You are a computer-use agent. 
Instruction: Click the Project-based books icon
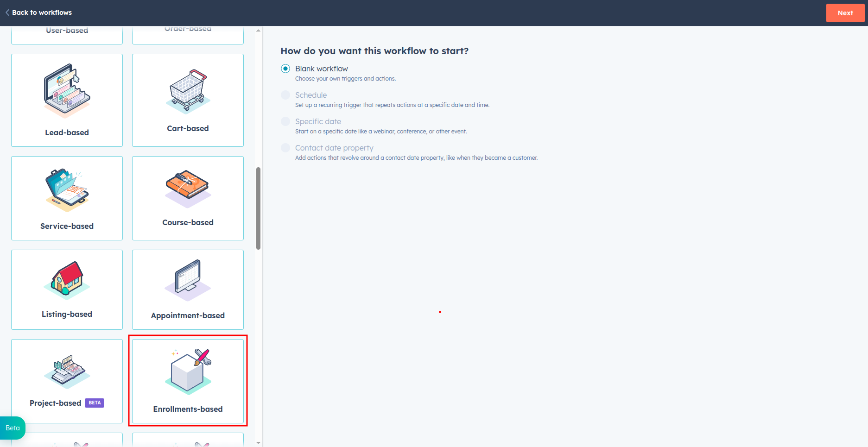pos(67,371)
